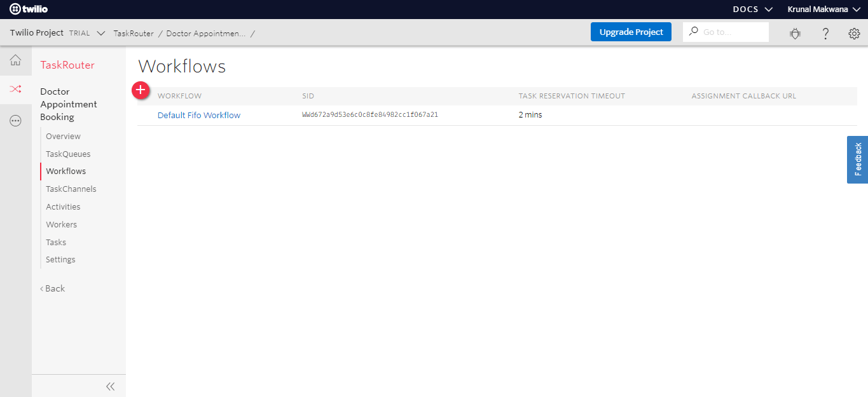The width and height of the screenshot is (868, 397).
Task: Open the Default Fifo Workflow link
Action: click(x=200, y=115)
